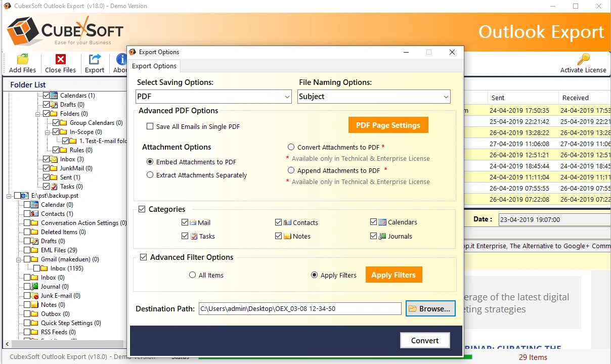Click the Calendars category icon in dialog
Screen dimensions: 611x364
click(x=382, y=222)
